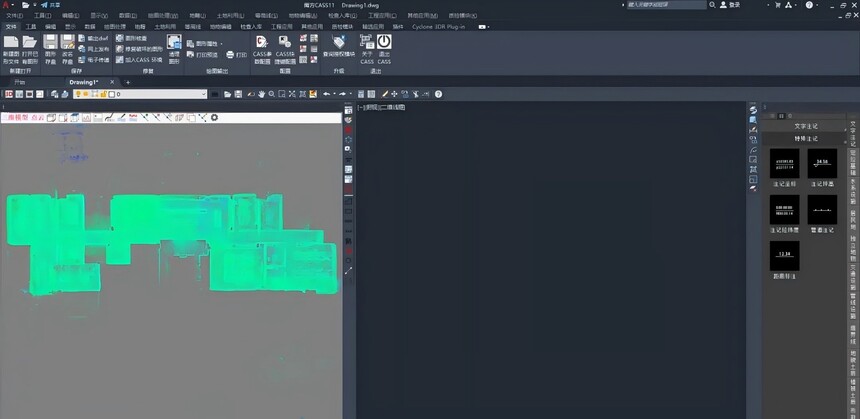Click 电子传递 eTransmit option
The image size is (860, 419).
(94, 59)
